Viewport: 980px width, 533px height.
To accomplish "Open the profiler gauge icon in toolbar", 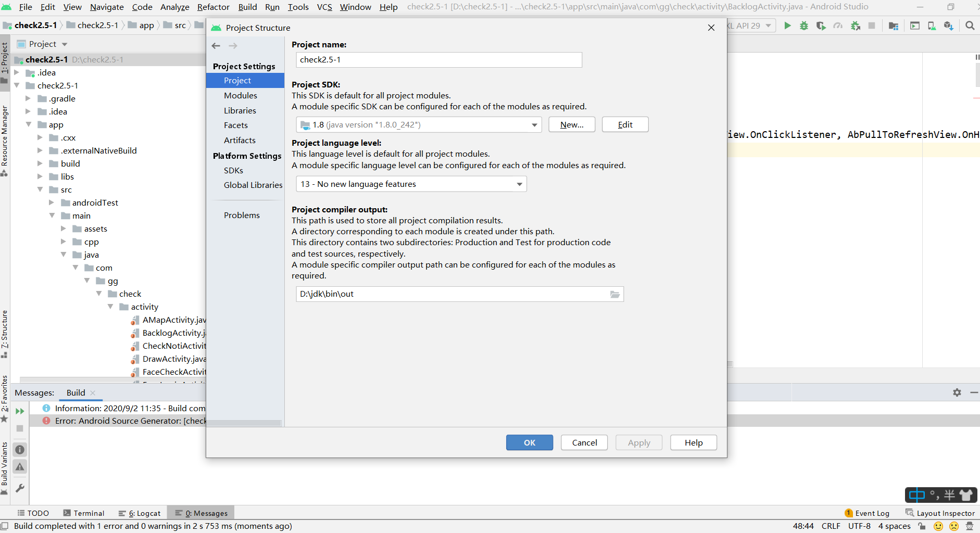I will [x=838, y=26].
